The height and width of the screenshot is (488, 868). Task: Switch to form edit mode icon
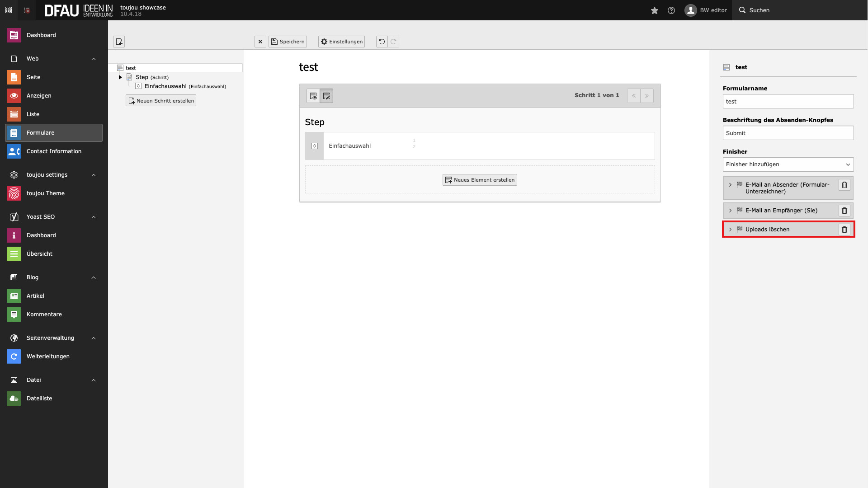[x=326, y=95]
